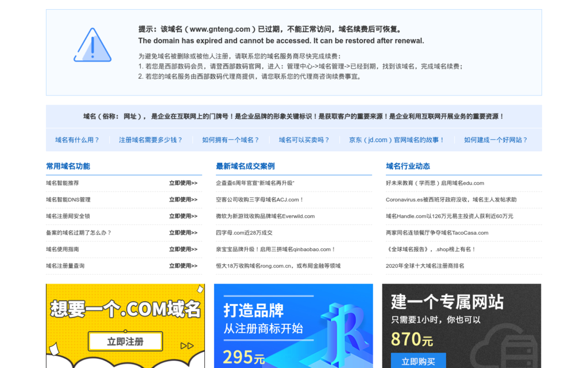Click the warning triangle icon
Viewport: 588px width, 368px height.
point(92,45)
